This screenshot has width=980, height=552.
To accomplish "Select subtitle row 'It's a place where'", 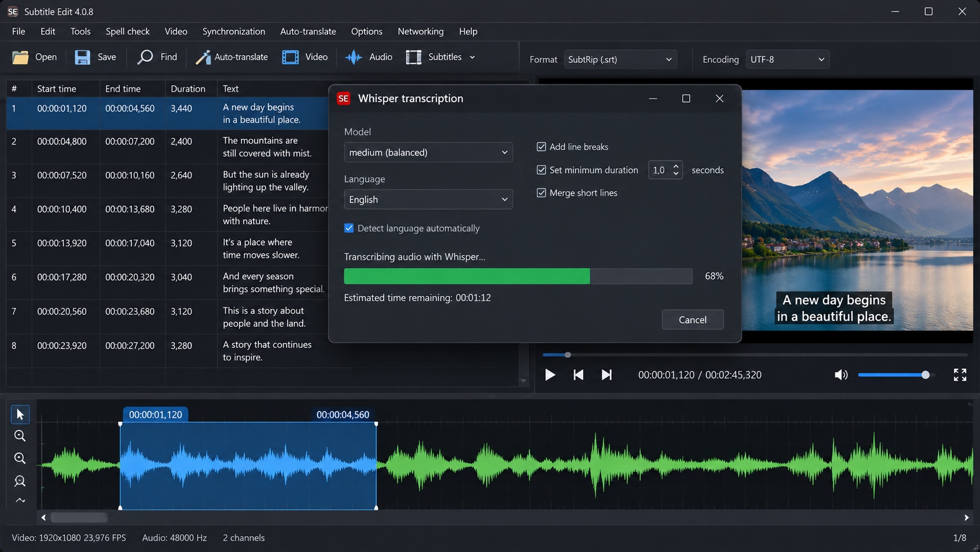I will (x=168, y=249).
